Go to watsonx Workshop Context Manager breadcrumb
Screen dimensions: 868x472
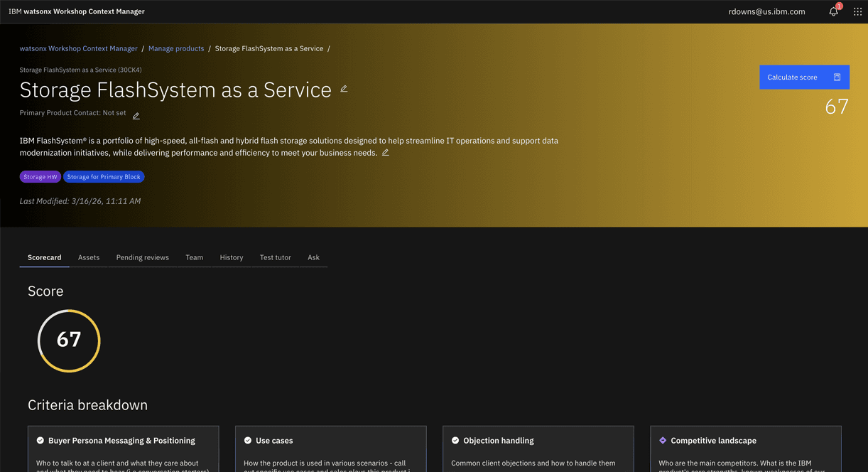(79, 48)
